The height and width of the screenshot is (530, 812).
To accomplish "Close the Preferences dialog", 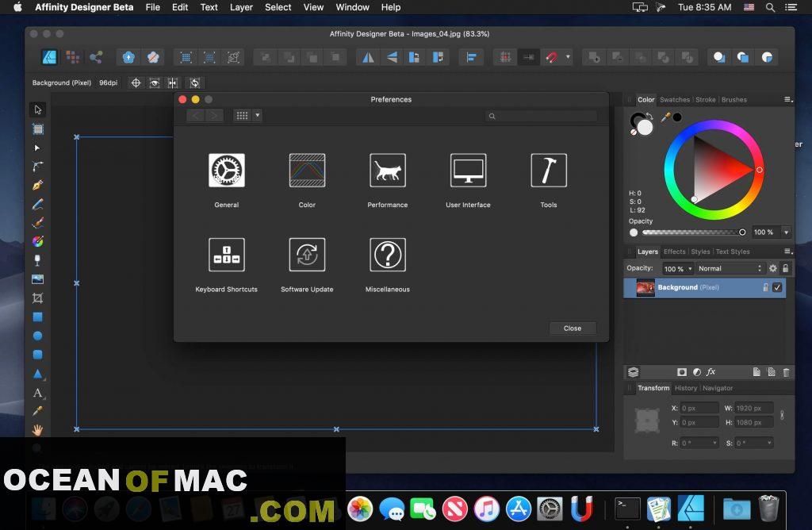I will 573,328.
